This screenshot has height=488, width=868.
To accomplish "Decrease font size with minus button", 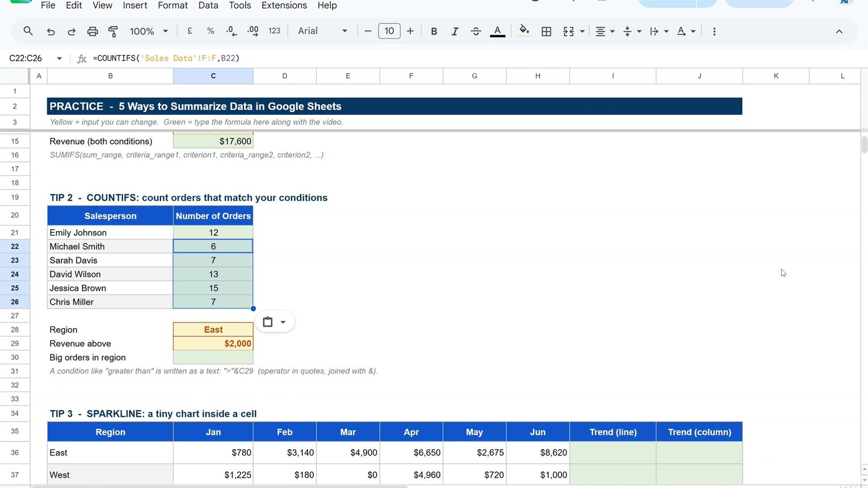I will (x=368, y=31).
